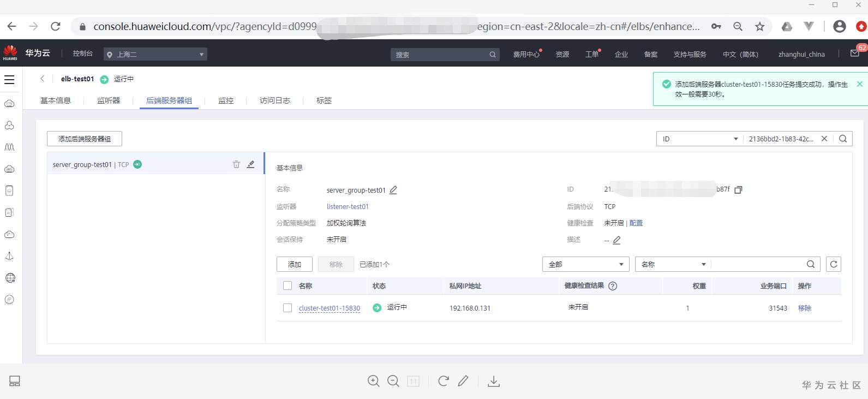Delete server_group-test01 with the trash icon
868x399 pixels.
click(x=236, y=164)
